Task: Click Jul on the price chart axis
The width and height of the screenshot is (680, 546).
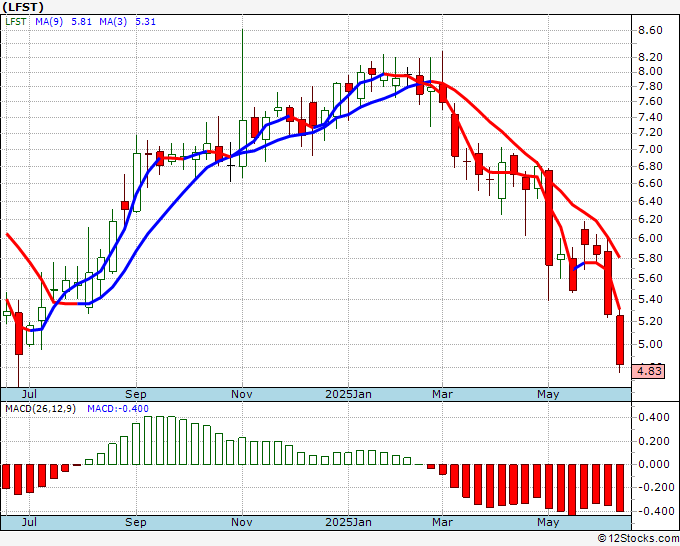Action: pyautogui.click(x=29, y=394)
